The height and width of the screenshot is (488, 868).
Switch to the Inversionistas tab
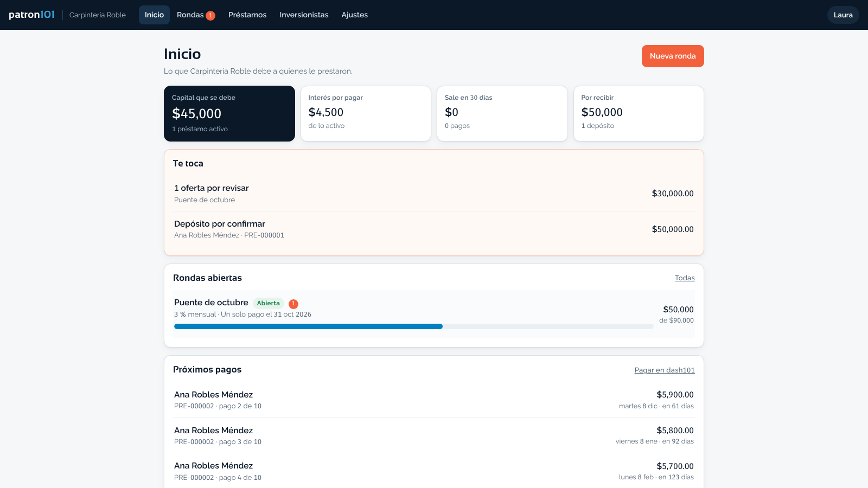[x=304, y=15]
